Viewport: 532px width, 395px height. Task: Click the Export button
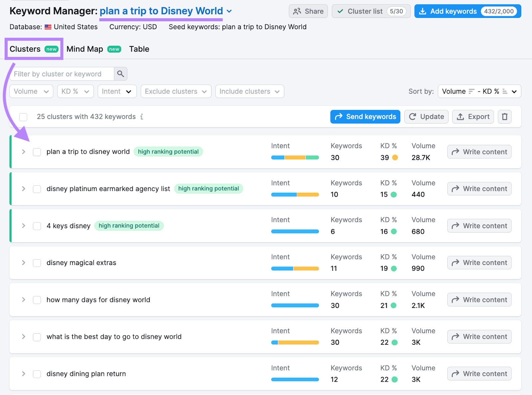(473, 117)
